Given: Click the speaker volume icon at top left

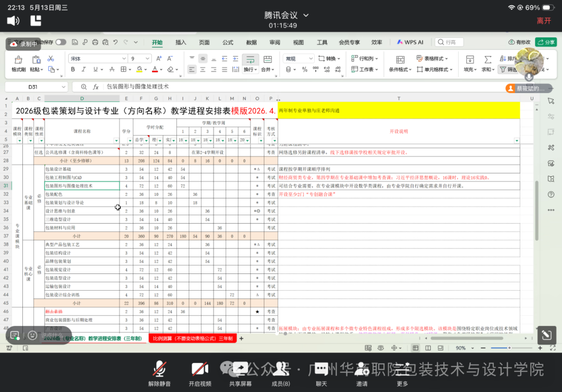Looking at the screenshot, I should (13, 21).
